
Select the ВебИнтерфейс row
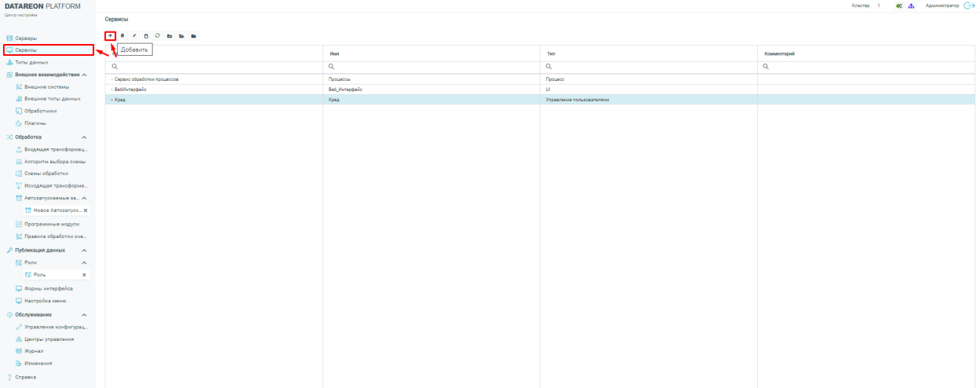213,90
